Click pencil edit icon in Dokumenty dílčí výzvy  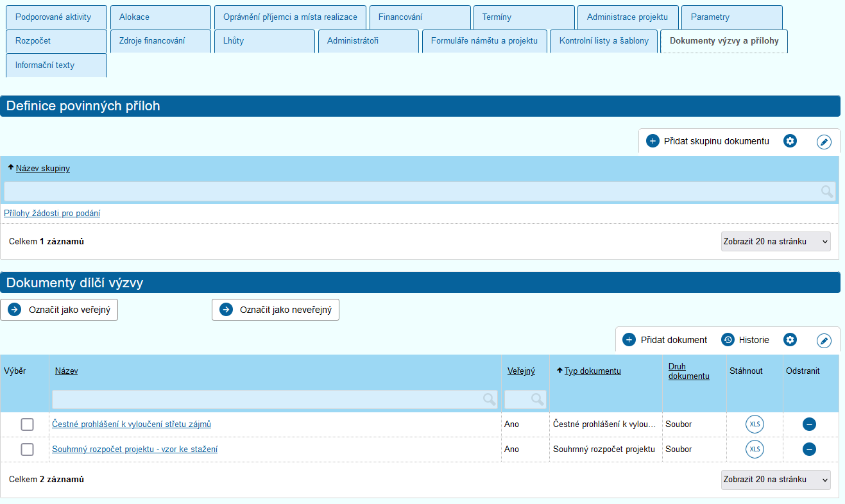pyautogui.click(x=824, y=340)
